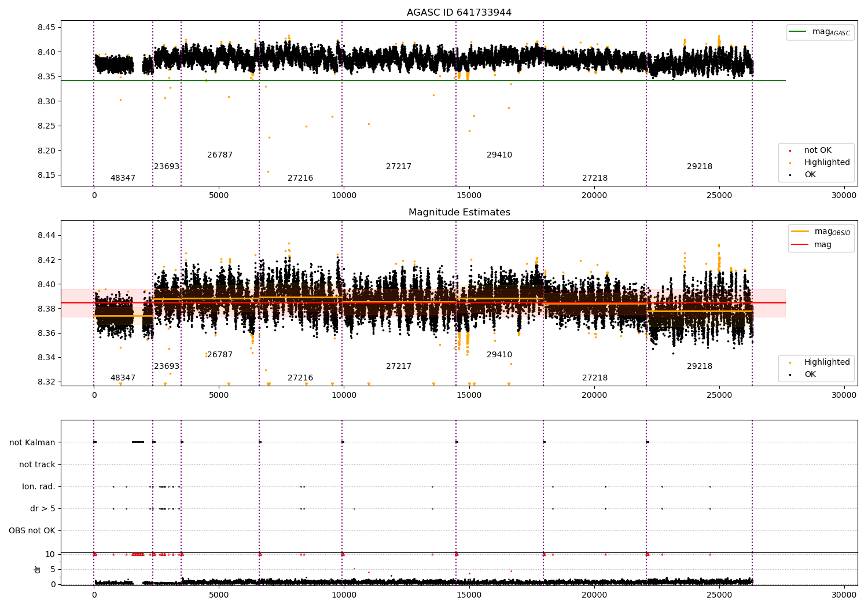Click OBSID label 27218 in the top plot

(595, 178)
